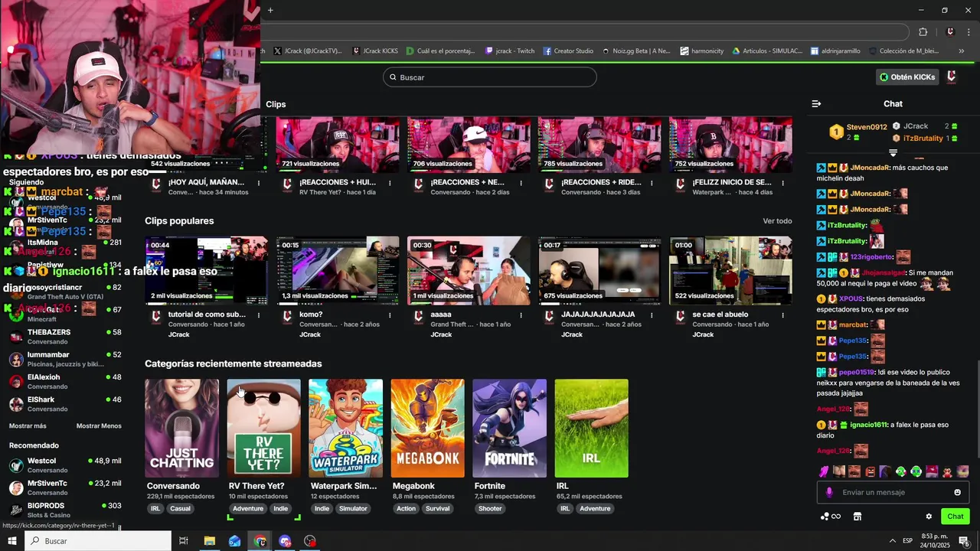Open File Explorer from the taskbar
Image resolution: width=980 pixels, height=551 pixels.
coord(209,541)
